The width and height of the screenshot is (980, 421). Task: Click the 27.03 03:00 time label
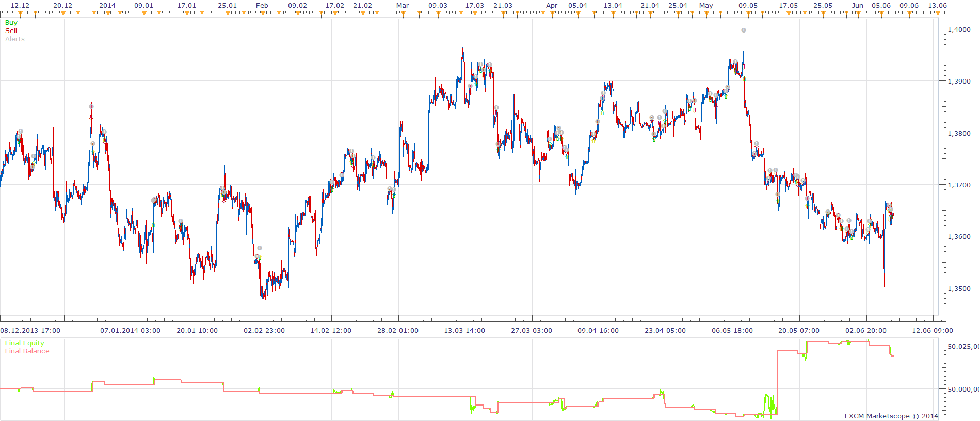pyautogui.click(x=532, y=331)
